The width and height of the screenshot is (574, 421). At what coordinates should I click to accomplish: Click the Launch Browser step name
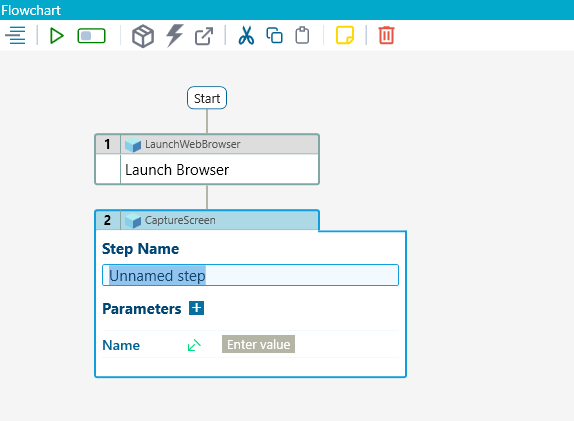tap(177, 170)
